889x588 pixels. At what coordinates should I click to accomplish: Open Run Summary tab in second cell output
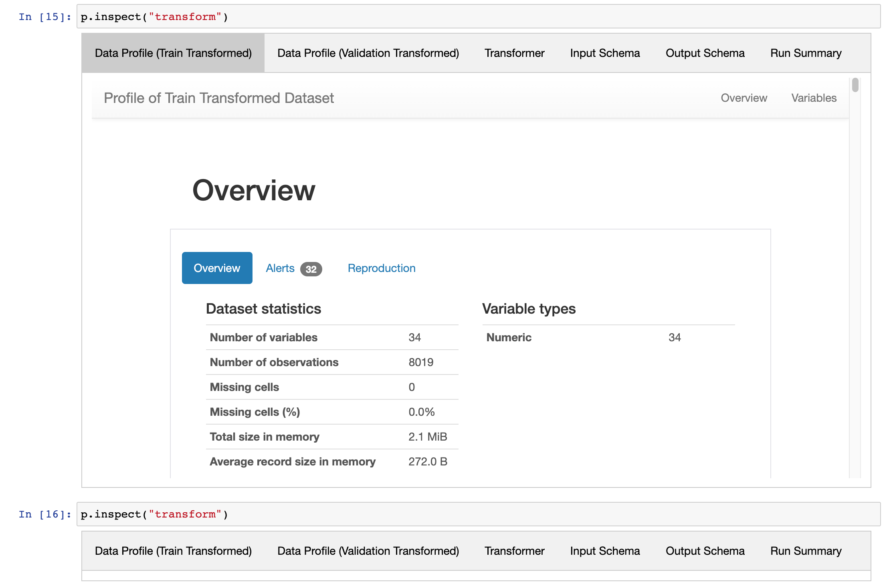click(806, 551)
